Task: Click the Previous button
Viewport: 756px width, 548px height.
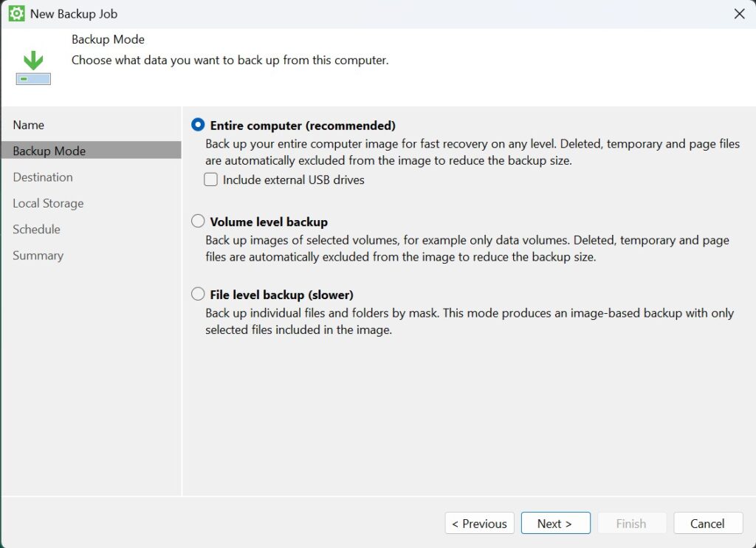Action: click(x=480, y=524)
